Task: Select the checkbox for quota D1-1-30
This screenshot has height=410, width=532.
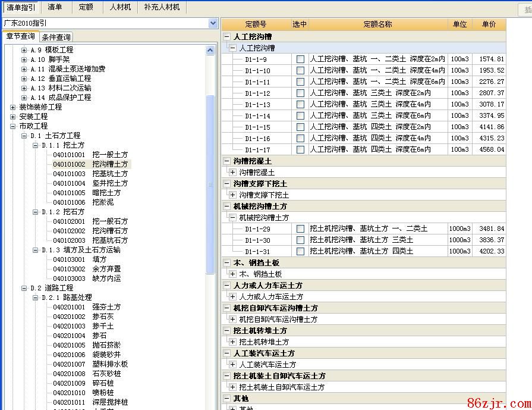Action: point(300,240)
